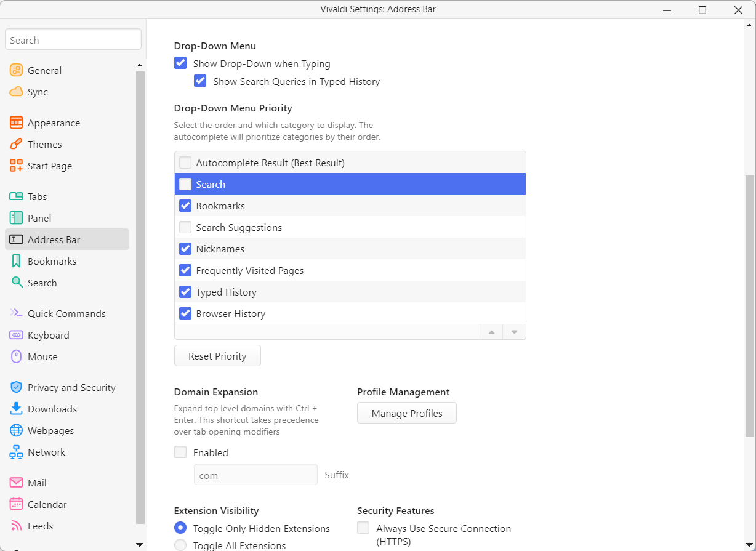Click the Mouse icon

point(17,356)
